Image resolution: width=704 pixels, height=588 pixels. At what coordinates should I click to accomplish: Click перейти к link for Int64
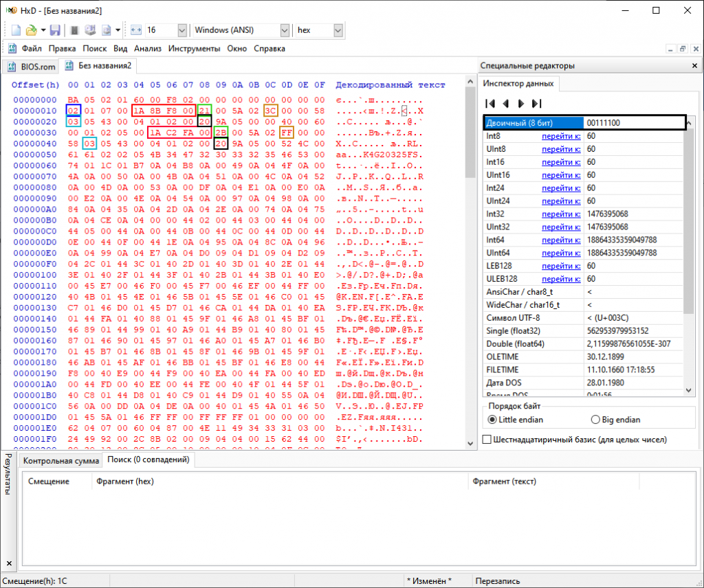coord(561,240)
